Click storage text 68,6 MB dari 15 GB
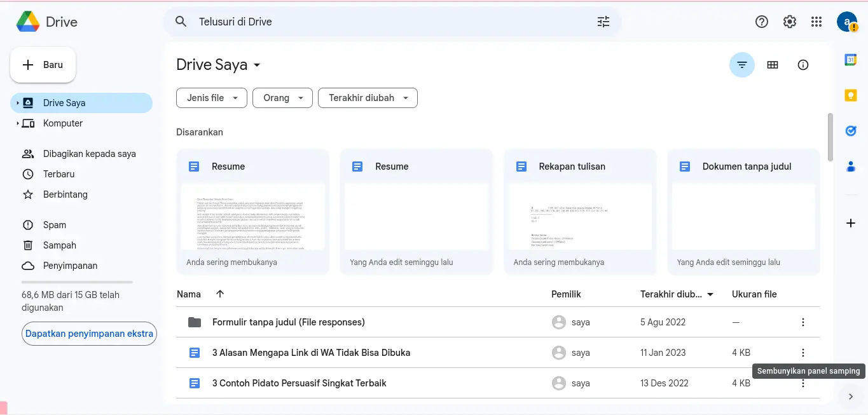Screen dimensions: 868x415 point(71,301)
